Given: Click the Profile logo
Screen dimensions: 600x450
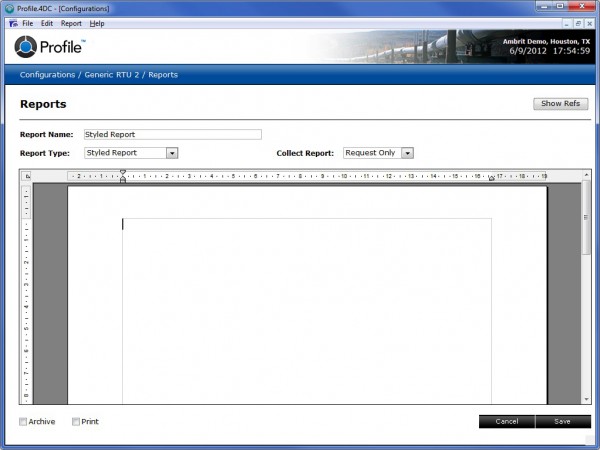Looking at the screenshot, I should (50, 47).
